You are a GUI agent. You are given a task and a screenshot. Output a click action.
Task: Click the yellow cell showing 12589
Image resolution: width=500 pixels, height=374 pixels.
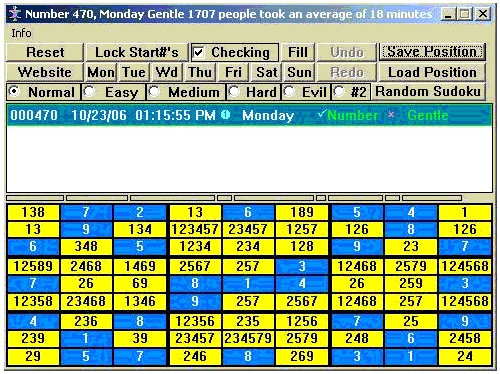pyautogui.click(x=33, y=266)
